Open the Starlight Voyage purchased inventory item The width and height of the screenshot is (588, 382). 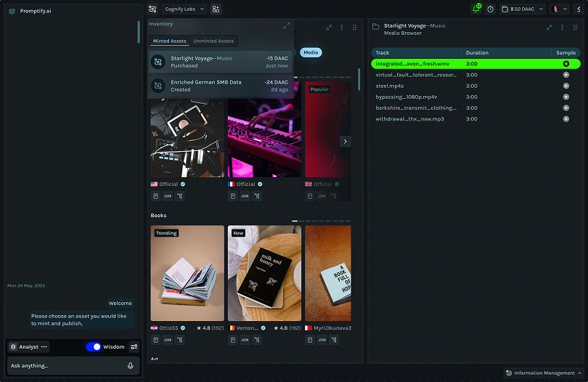pos(221,62)
